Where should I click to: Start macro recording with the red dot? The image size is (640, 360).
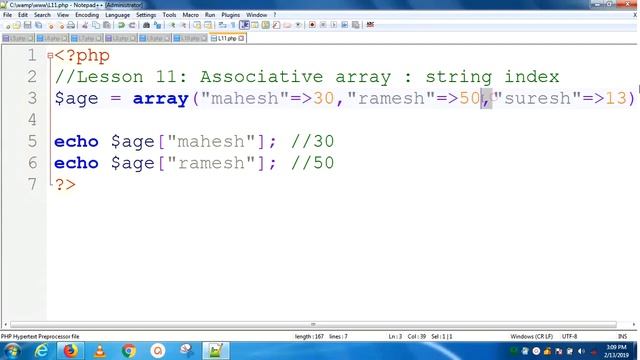click(x=312, y=25)
